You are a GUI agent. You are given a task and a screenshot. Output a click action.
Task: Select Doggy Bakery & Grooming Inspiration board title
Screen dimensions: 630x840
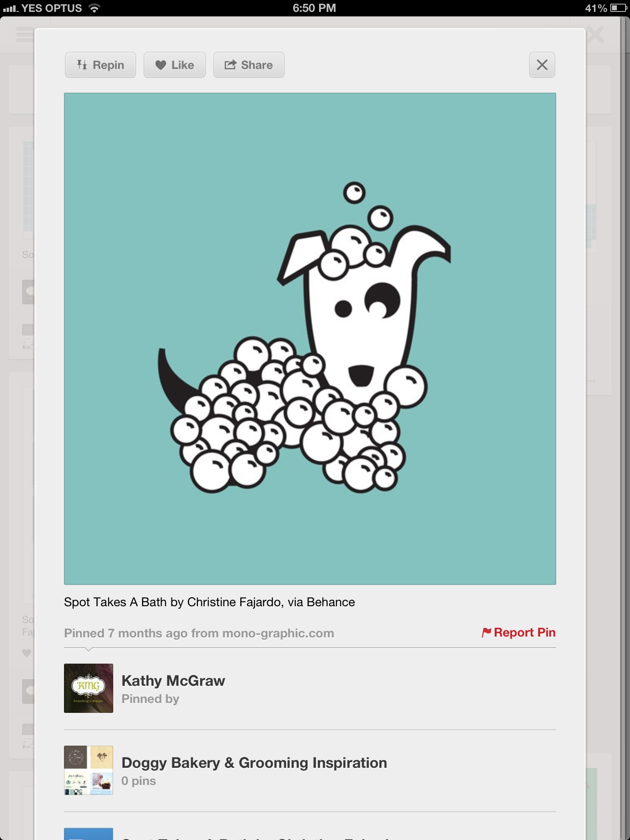coord(254,763)
